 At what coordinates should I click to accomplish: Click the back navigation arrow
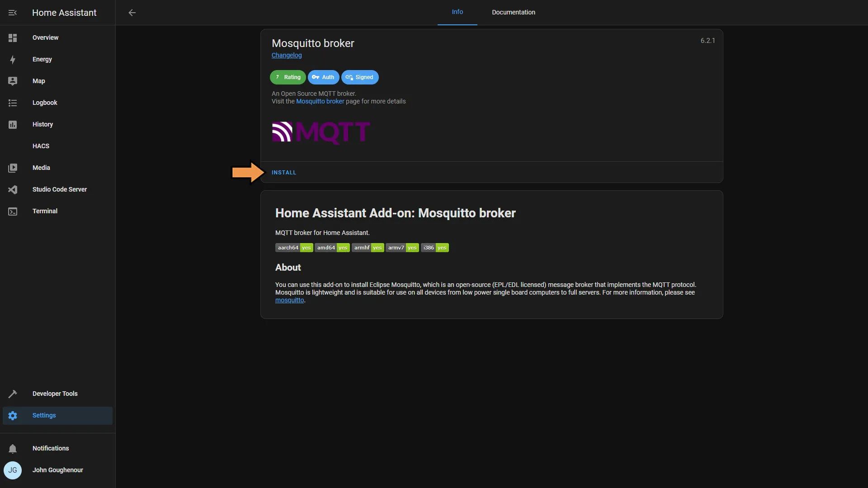(x=131, y=12)
